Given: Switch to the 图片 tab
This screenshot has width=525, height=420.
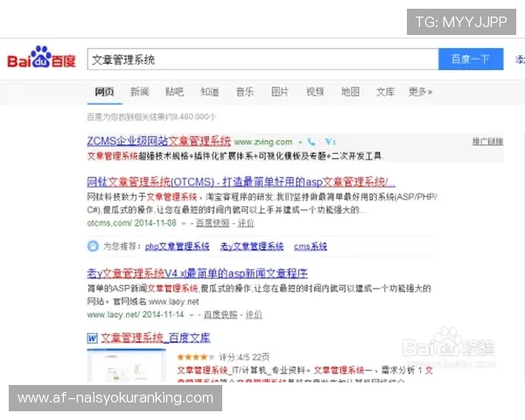Looking at the screenshot, I should coord(280,91).
